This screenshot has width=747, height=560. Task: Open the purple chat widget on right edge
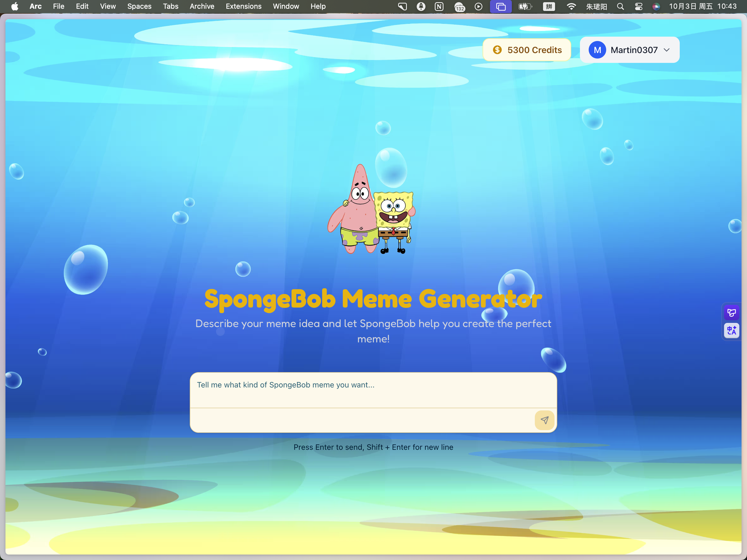(x=731, y=313)
